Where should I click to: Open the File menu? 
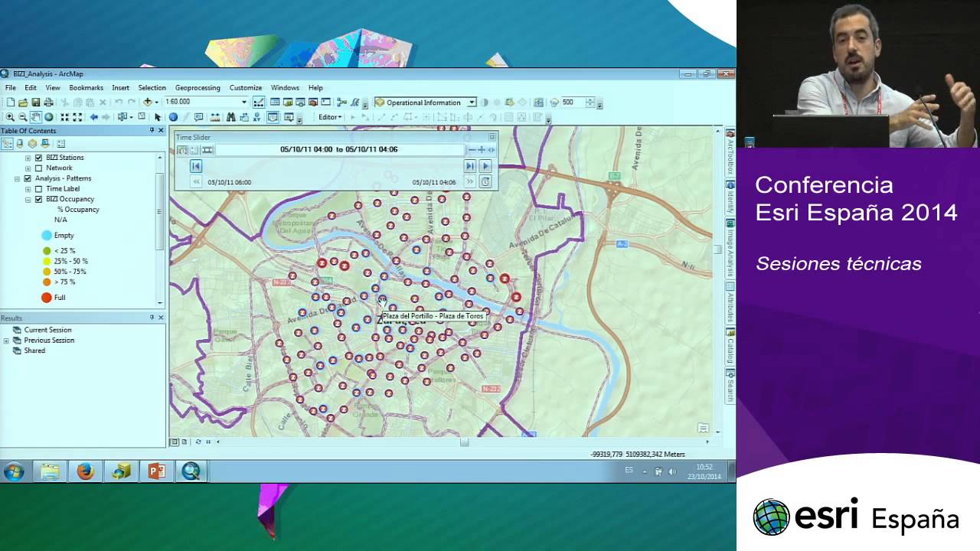[11, 88]
